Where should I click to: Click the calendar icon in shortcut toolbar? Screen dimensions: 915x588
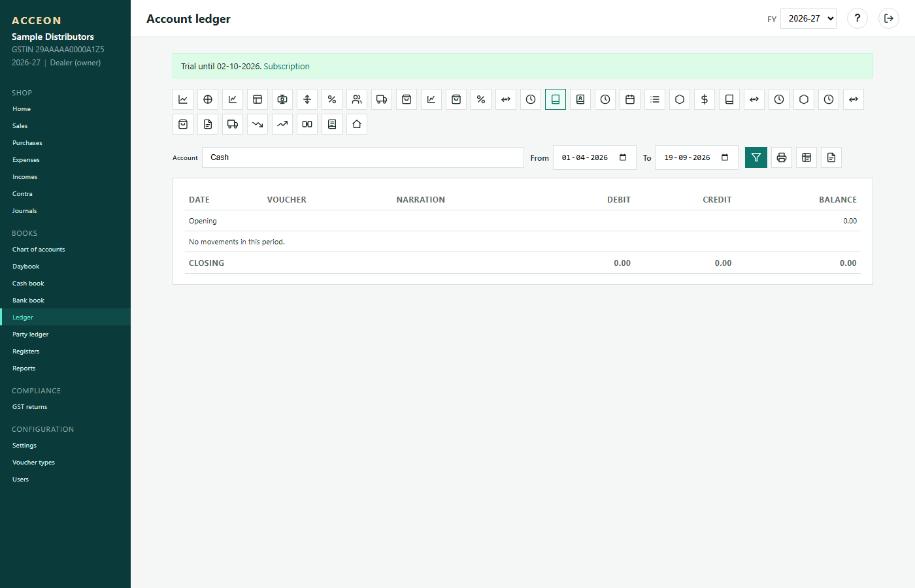(x=630, y=99)
